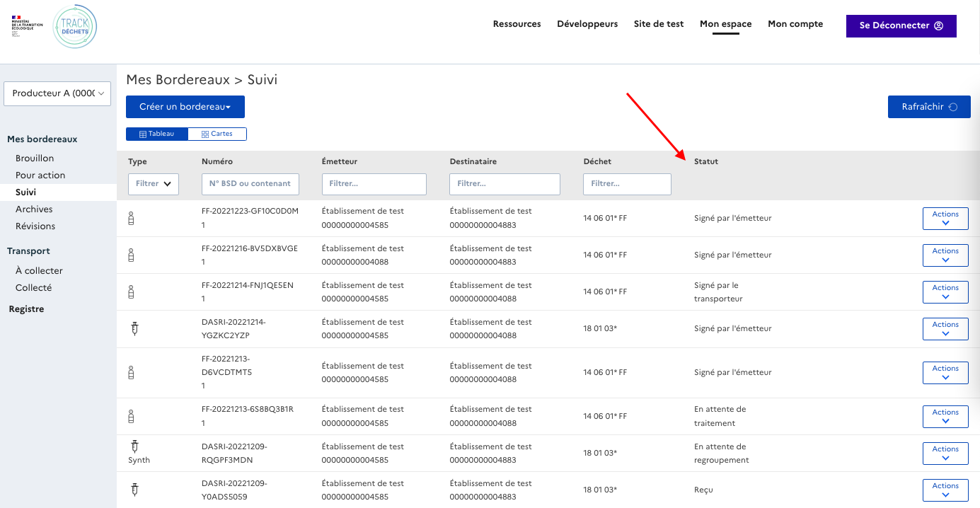Open the Archives section in sidebar
This screenshot has height=508, width=980.
34,209
